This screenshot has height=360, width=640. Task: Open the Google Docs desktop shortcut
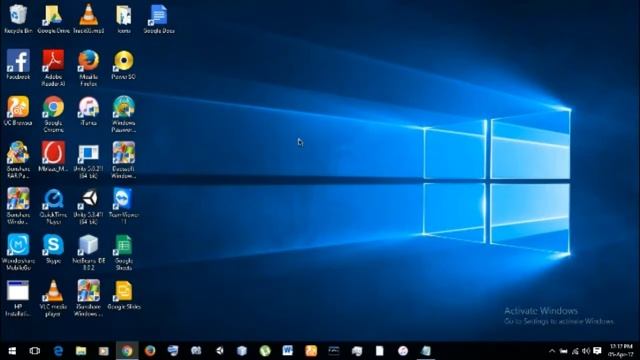pos(159,19)
